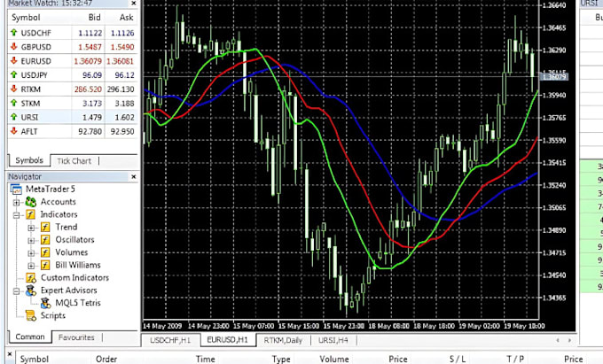The width and height of the screenshot is (603, 364).
Task: Click the URSI bid value 1.479
Action: click(92, 117)
